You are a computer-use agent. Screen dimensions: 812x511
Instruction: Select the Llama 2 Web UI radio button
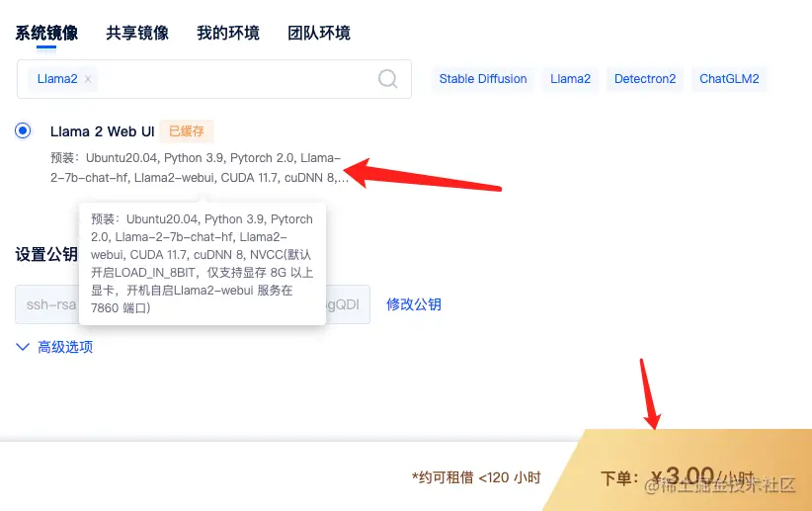coord(23,130)
